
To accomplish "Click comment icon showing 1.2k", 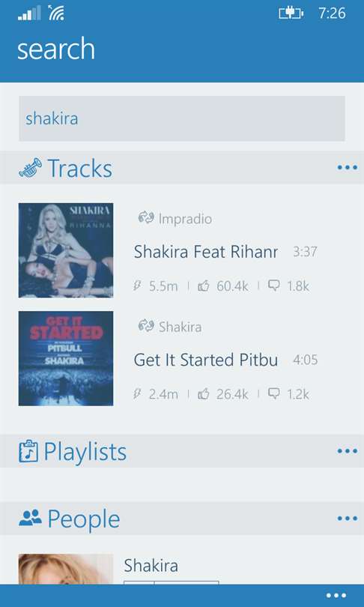I will [274, 394].
